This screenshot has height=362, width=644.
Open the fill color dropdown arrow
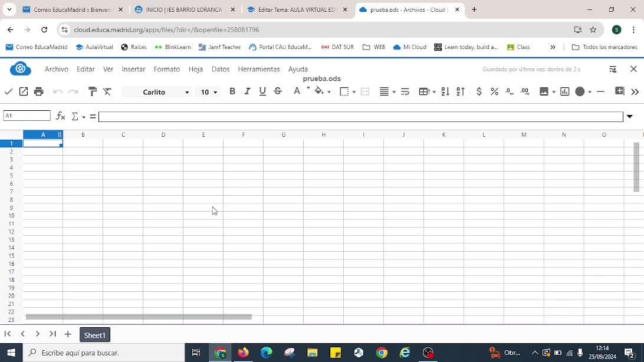[x=329, y=92]
